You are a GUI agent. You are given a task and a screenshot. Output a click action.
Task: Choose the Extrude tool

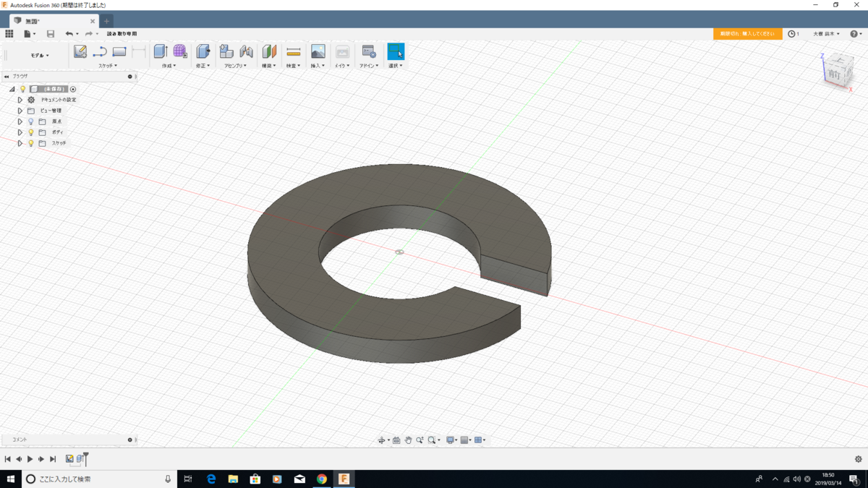[161, 51]
